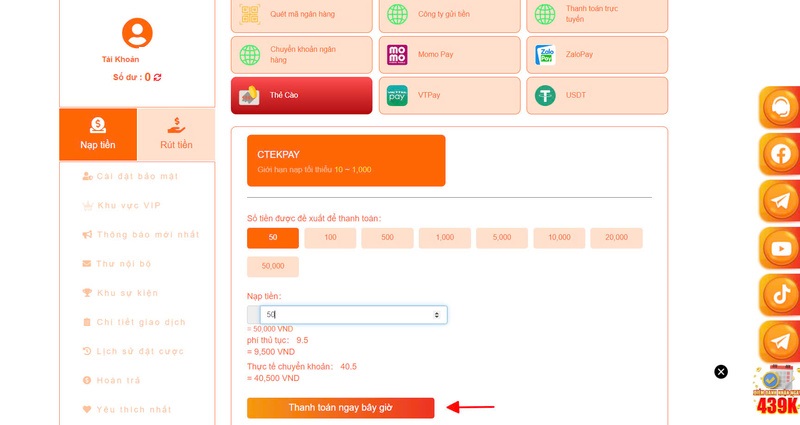
Task: Click the account avatar icon
Action: pos(137,33)
